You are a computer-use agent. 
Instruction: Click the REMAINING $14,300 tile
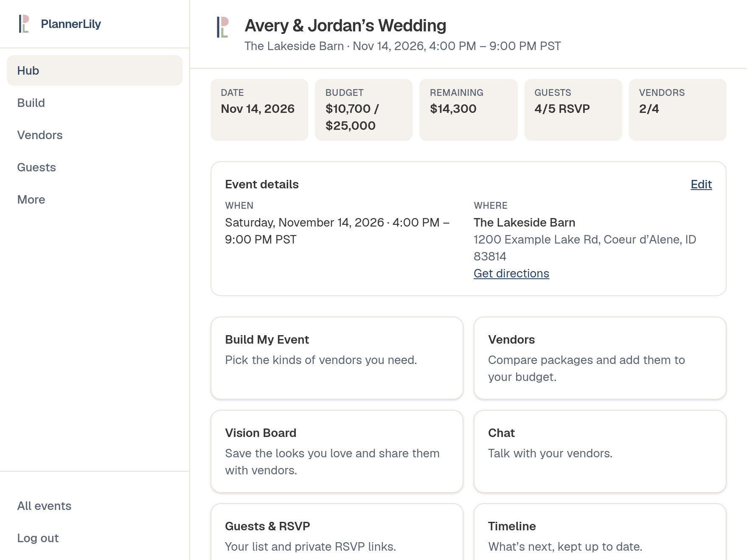pos(469,110)
